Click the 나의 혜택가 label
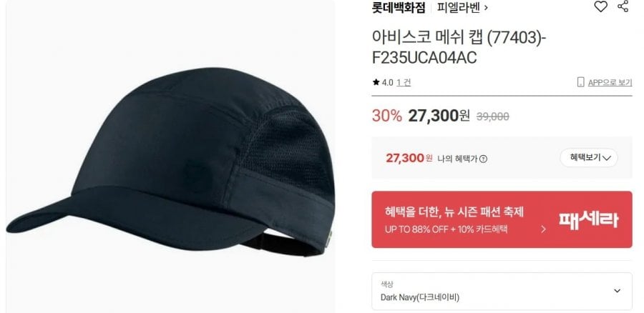644x313 pixels. (x=457, y=159)
